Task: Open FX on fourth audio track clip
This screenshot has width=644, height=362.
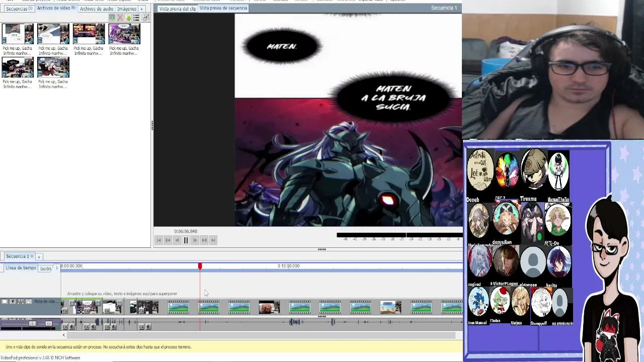Action: point(141,327)
